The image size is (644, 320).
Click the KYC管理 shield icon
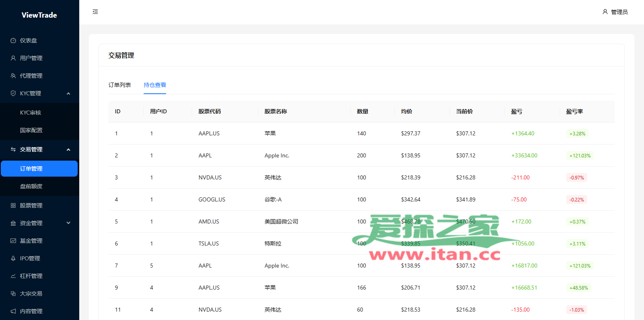tap(13, 93)
